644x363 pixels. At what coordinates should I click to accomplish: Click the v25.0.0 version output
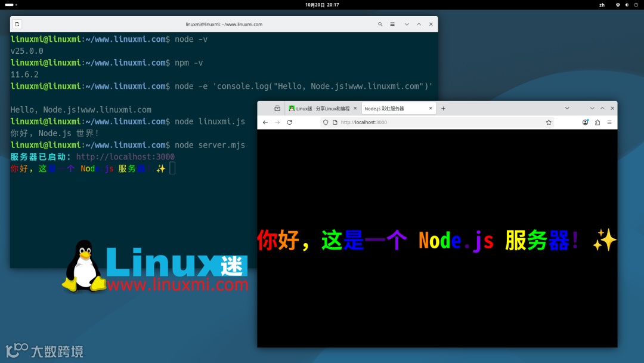click(27, 51)
